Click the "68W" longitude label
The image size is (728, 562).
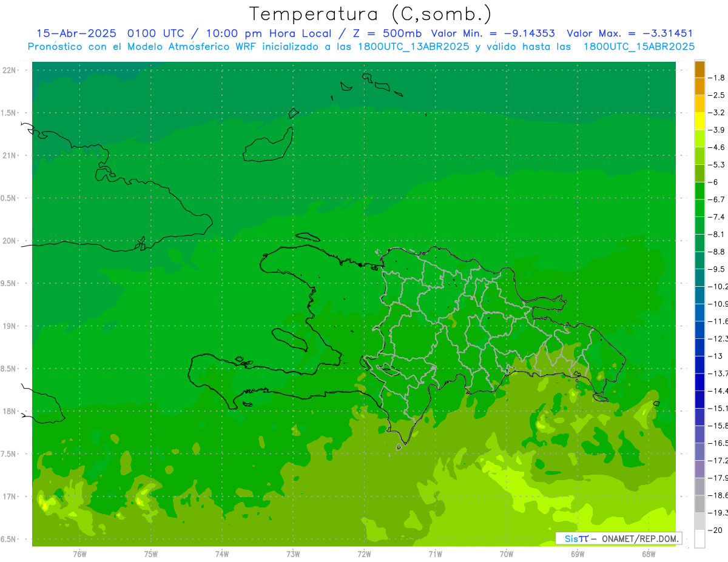click(x=649, y=554)
